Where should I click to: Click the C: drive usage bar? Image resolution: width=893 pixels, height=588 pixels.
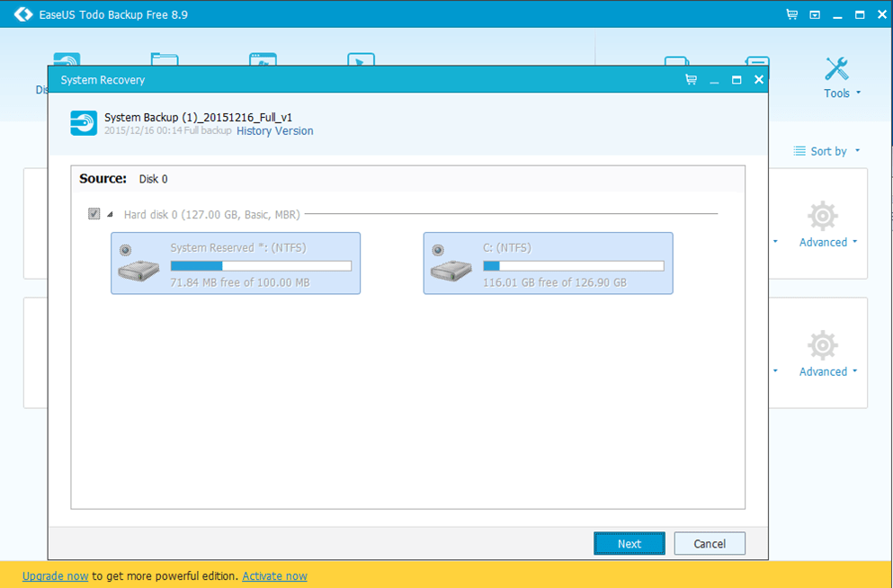574,266
